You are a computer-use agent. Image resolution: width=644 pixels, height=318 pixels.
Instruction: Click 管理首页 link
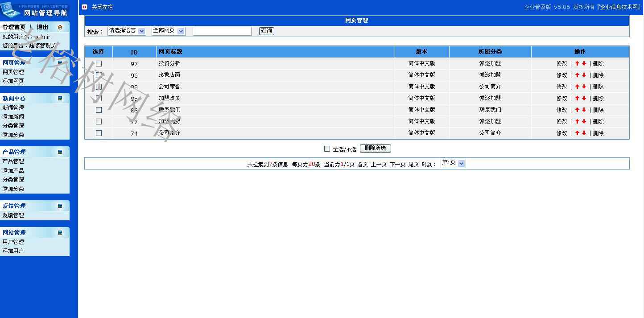pyautogui.click(x=14, y=27)
